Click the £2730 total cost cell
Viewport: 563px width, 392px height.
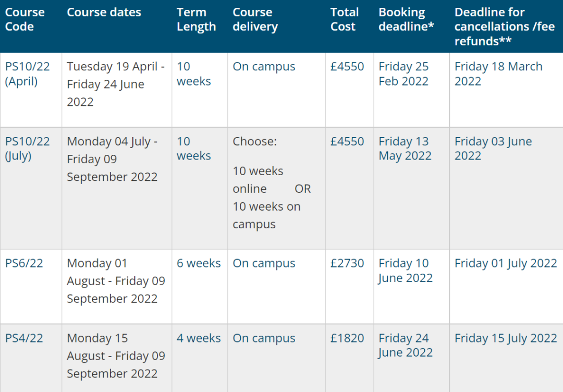tap(347, 263)
